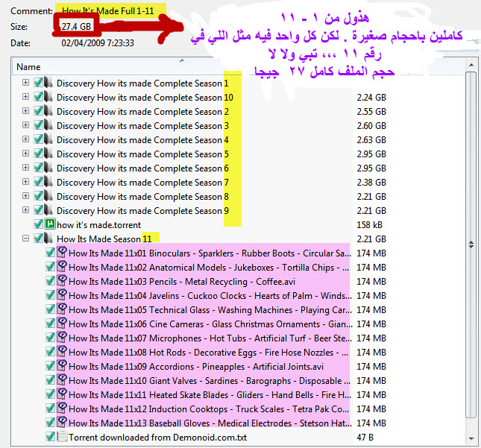Click the how it's made.torrent file icon
Image resolution: width=481 pixels, height=448 pixels.
pyautogui.click(x=50, y=224)
